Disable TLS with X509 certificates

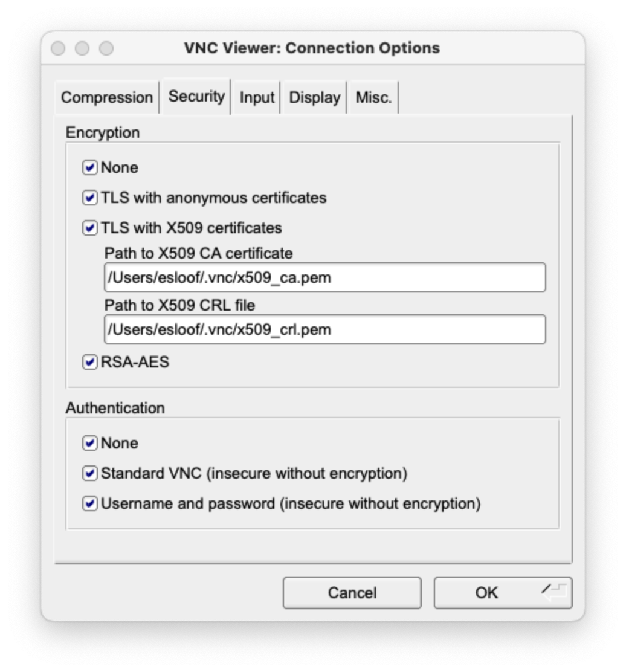pyautogui.click(x=89, y=228)
